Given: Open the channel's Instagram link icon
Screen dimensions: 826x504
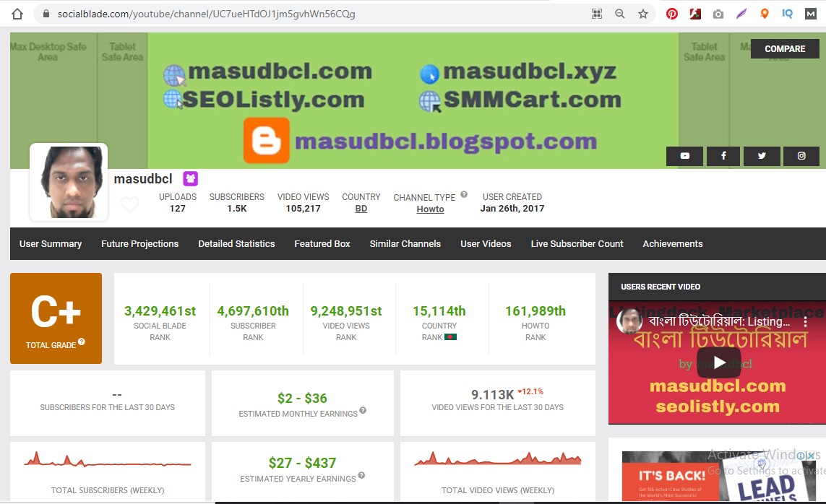Looking at the screenshot, I should click(801, 156).
